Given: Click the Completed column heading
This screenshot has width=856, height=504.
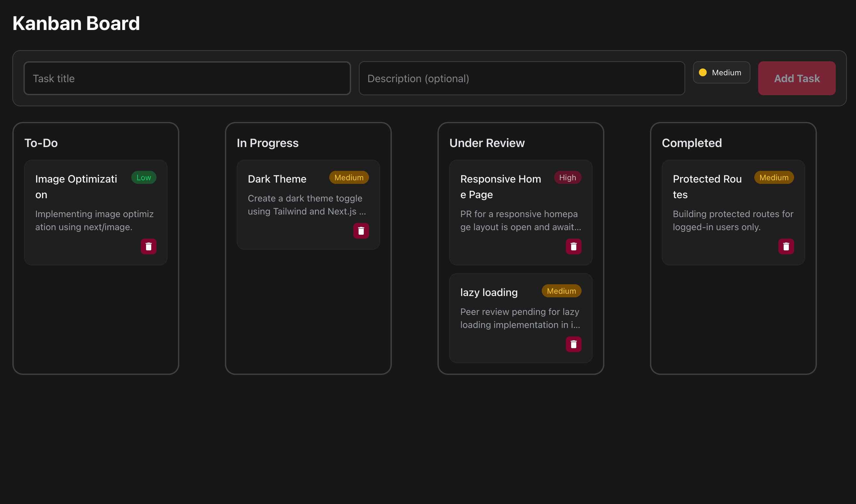Looking at the screenshot, I should coord(691,143).
